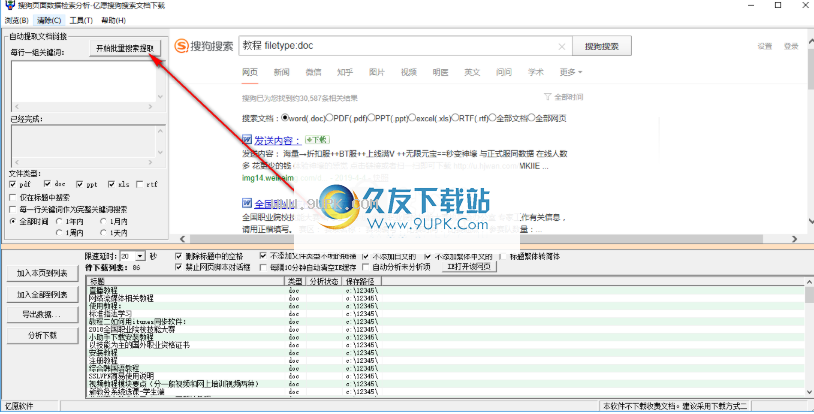Toggle the ppt file type checkbox

pos(79,184)
